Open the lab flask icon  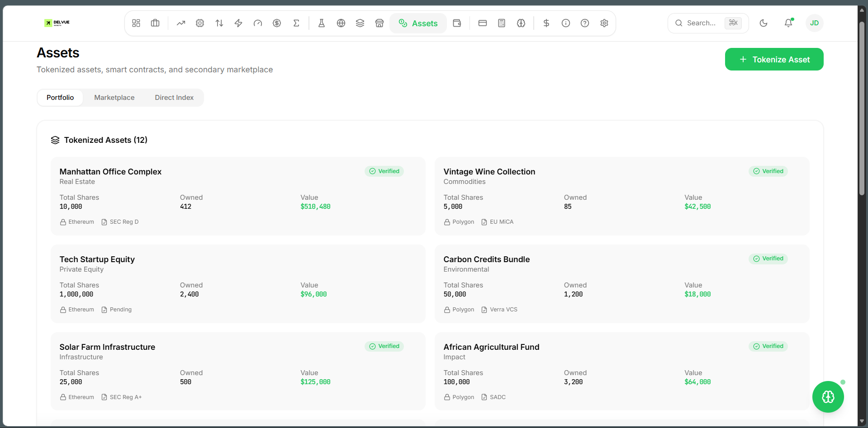click(x=322, y=23)
